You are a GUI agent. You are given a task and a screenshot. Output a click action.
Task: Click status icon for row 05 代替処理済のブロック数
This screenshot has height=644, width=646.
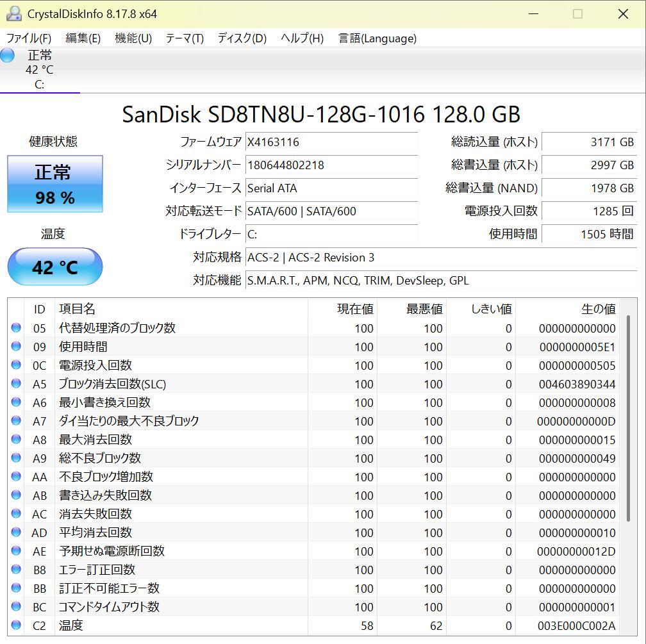[16, 327]
